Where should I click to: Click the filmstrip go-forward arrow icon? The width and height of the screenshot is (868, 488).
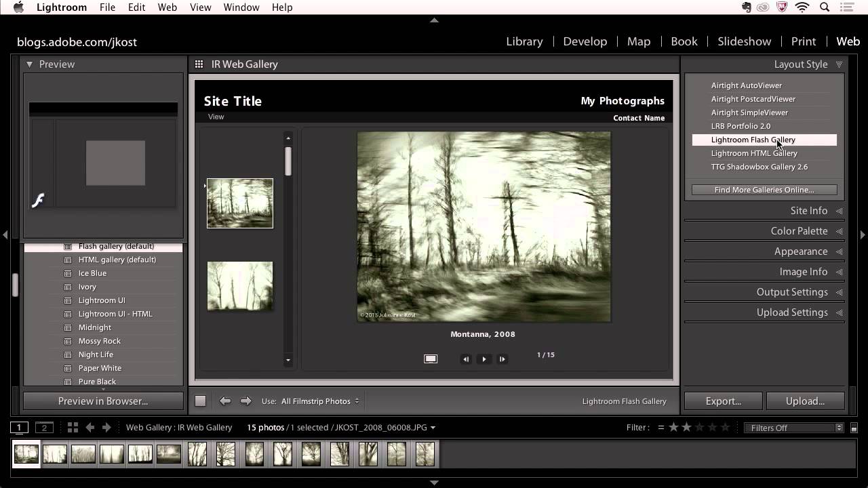click(x=106, y=428)
